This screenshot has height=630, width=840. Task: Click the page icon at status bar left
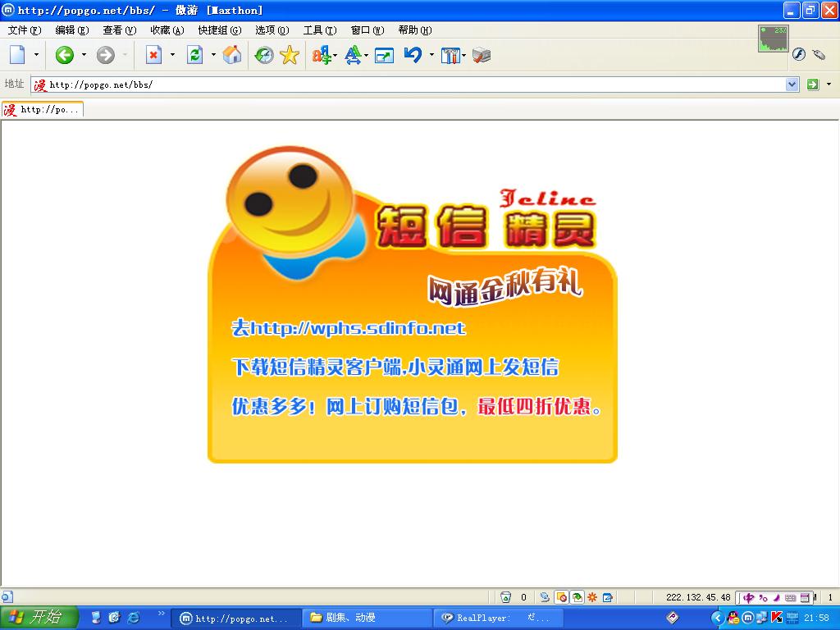pyautogui.click(x=7, y=597)
